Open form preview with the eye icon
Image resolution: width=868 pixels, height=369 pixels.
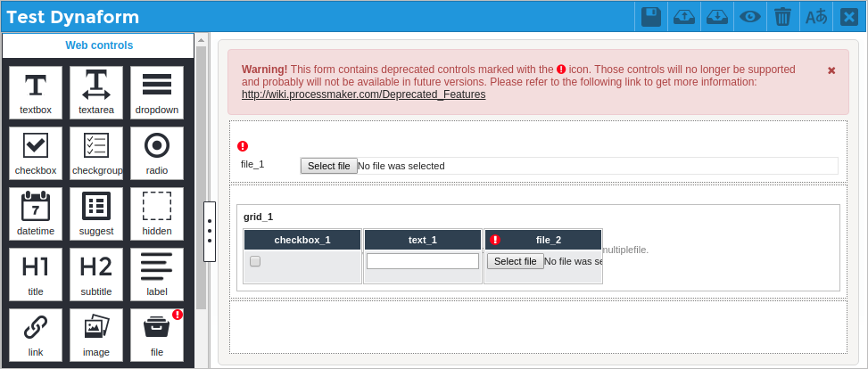tap(750, 17)
